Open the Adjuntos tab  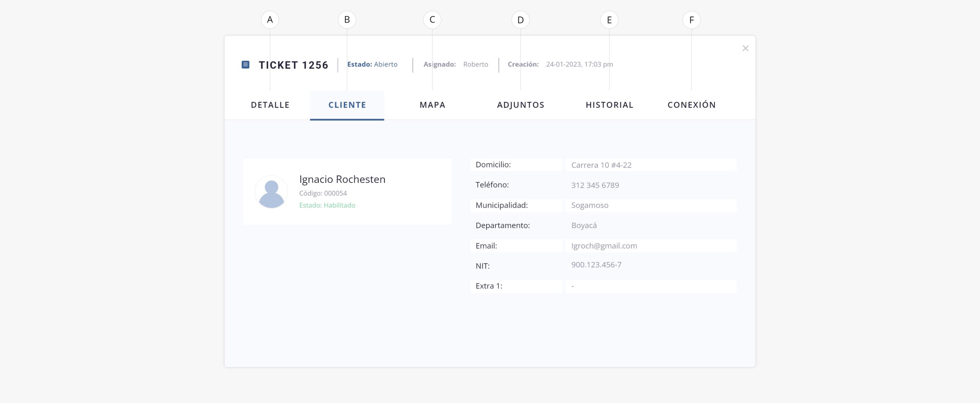[520, 105]
